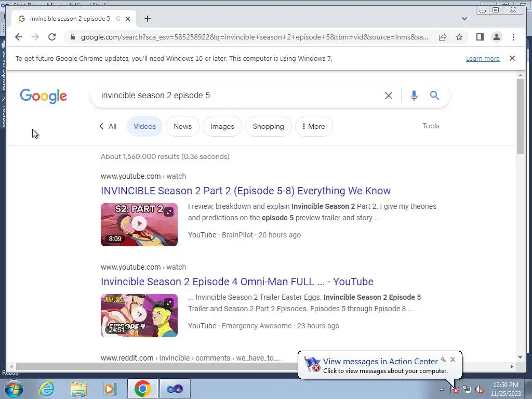
Task: Click the address bar URL
Action: coord(255,37)
